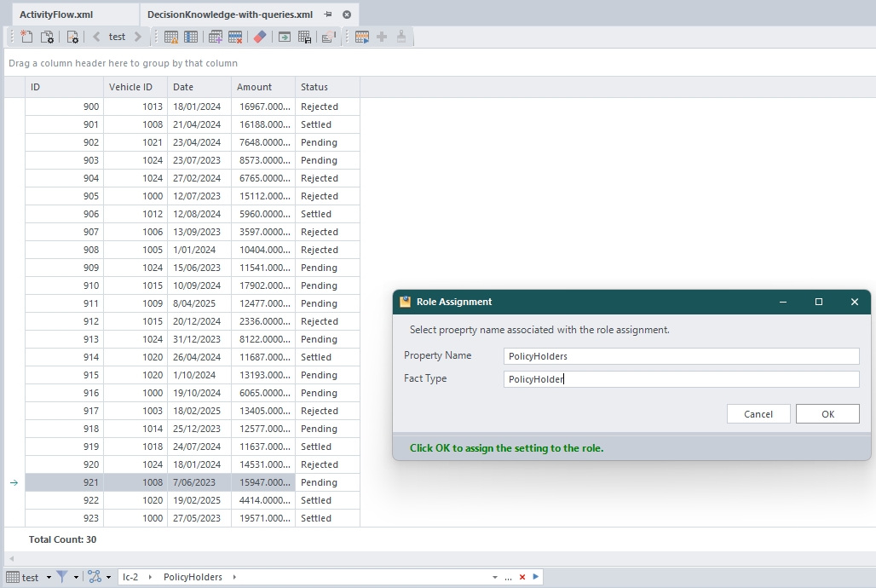This screenshot has height=588, width=876.
Task: Select row with ID 914
Action: (193, 357)
